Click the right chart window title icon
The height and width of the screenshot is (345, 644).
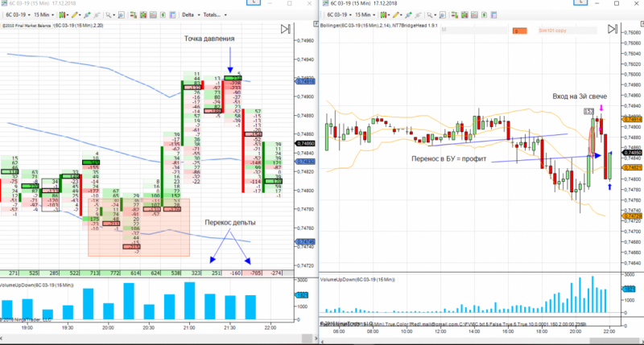point(326,3)
